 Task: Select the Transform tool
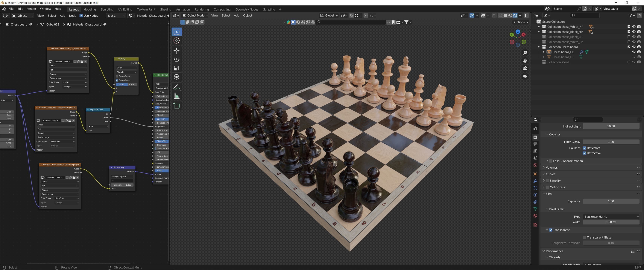point(177,77)
